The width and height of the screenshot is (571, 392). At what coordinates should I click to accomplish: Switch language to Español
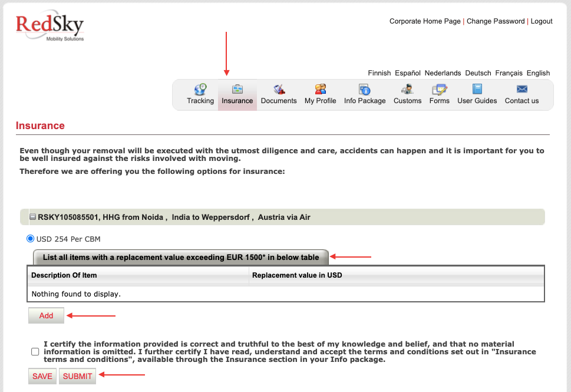point(408,73)
